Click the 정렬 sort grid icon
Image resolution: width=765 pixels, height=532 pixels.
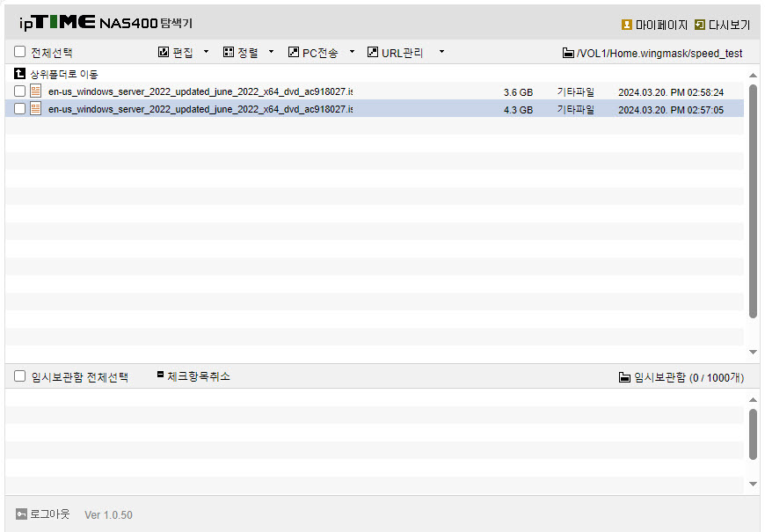pos(229,52)
